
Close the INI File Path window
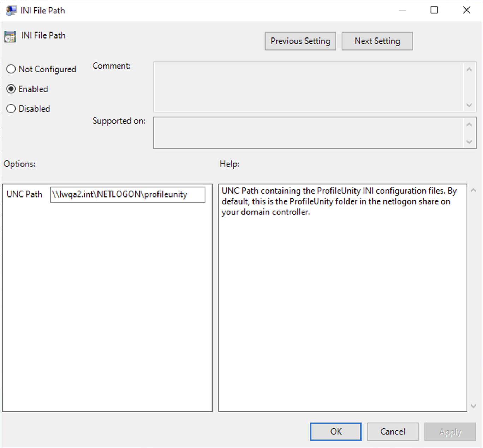pyautogui.click(x=466, y=10)
